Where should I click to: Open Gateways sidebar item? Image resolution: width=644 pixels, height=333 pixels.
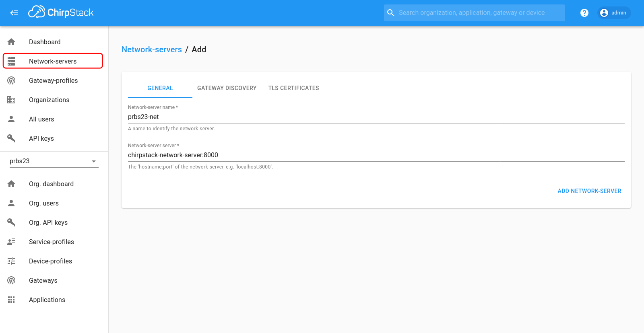54,280
